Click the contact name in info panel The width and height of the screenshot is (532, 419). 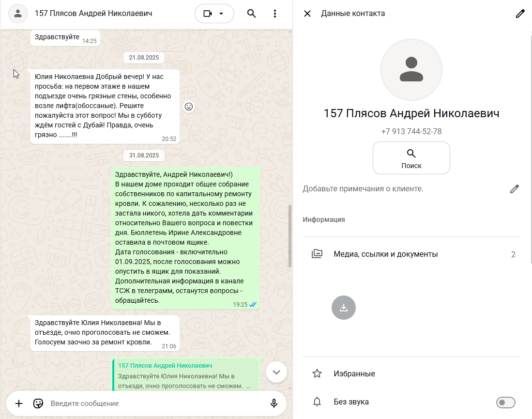[411, 113]
